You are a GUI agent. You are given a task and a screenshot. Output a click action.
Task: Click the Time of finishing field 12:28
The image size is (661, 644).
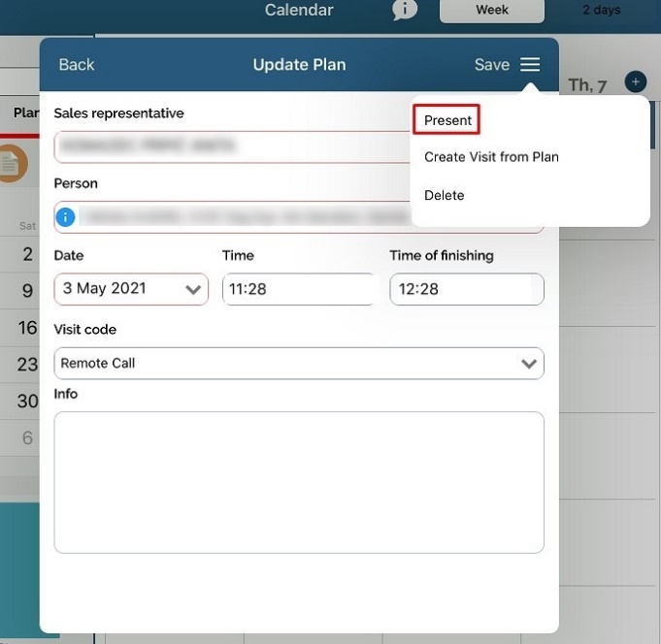[x=466, y=289]
